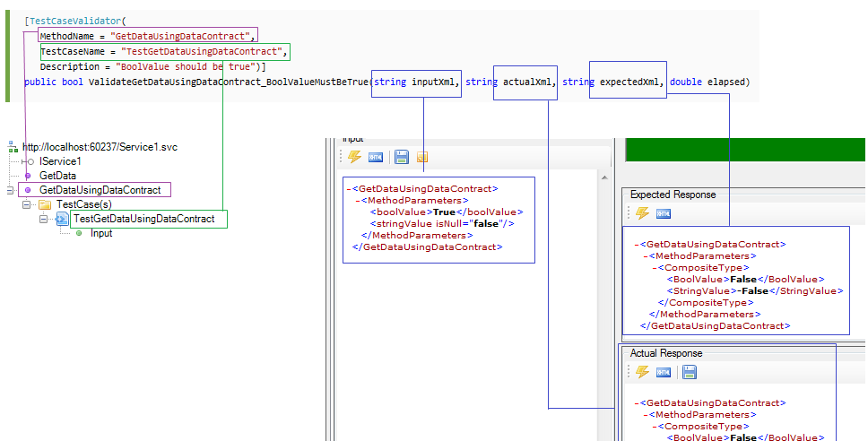Click the inputXml parameter in code
868x441 pixels.
[433, 82]
